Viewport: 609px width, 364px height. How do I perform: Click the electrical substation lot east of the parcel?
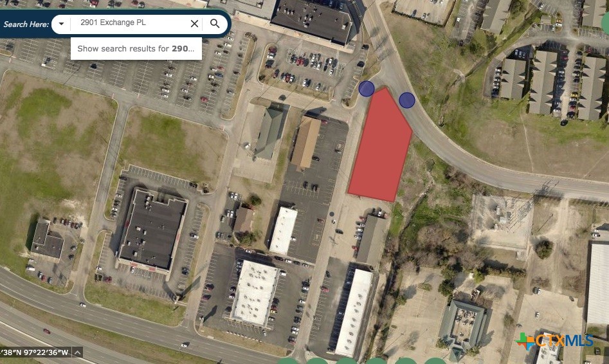501,221
